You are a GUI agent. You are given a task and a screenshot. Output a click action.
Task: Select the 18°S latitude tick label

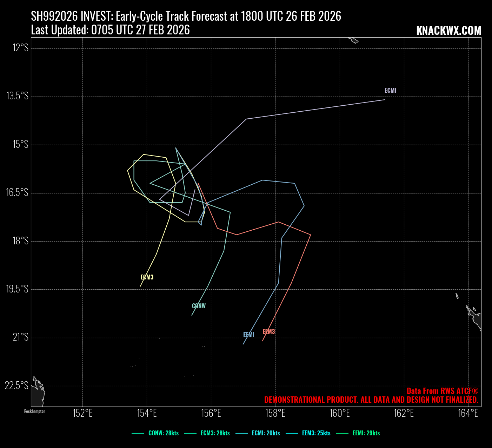[20, 241]
